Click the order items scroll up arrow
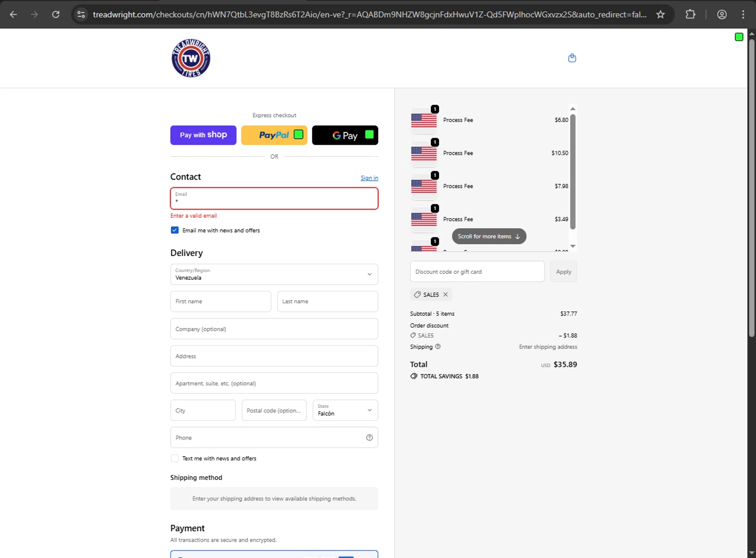Image resolution: width=756 pixels, height=558 pixels. click(x=573, y=109)
